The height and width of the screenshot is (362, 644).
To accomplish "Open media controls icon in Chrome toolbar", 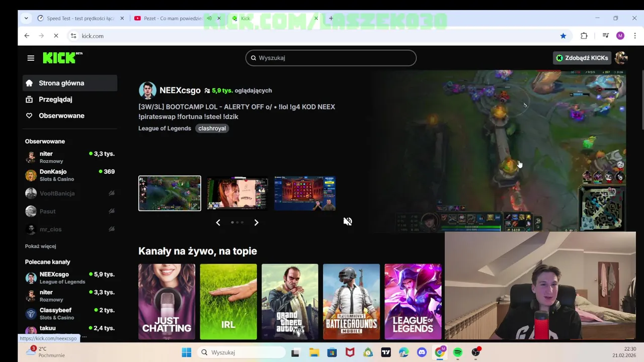I will click(x=606, y=36).
